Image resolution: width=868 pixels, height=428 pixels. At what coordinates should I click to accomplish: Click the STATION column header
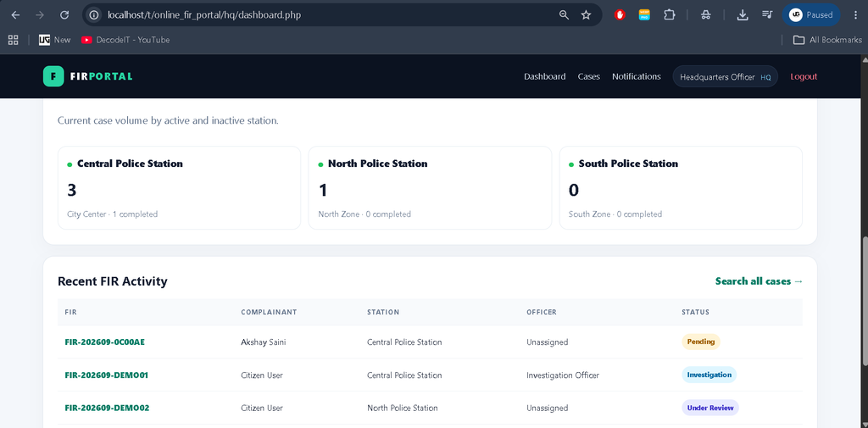coord(383,312)
